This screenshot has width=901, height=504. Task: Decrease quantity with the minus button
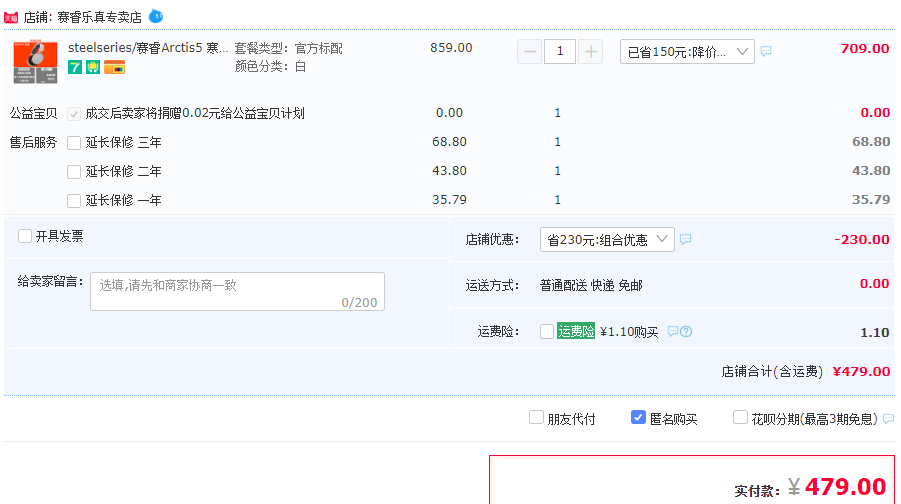click(x=530, y=52)
